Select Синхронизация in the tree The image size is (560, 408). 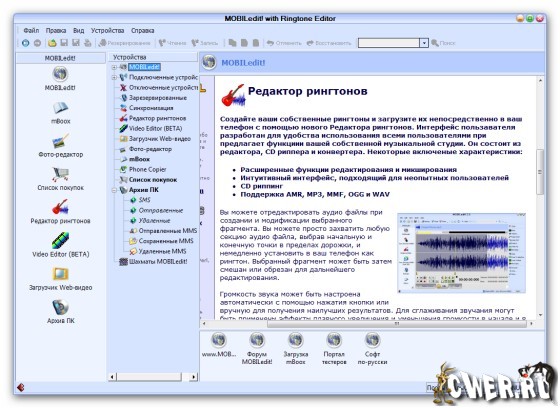[151, 108]
